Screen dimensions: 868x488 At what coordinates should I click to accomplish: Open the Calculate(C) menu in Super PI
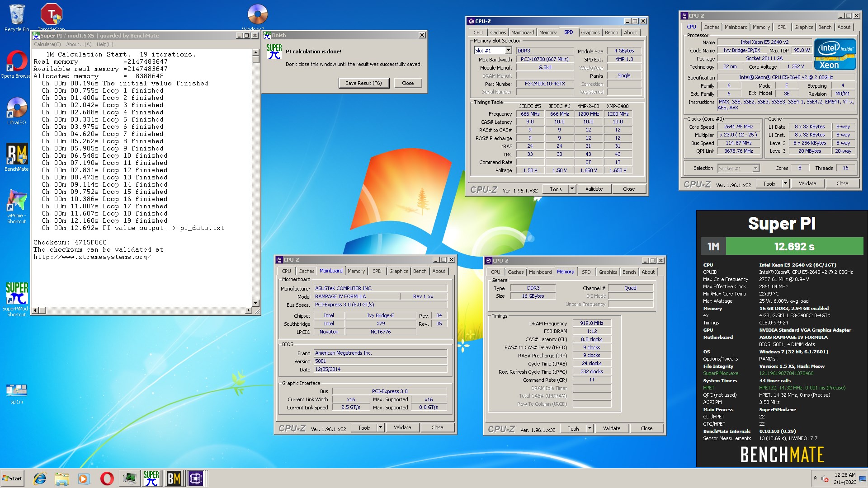[x=47, y=44]
